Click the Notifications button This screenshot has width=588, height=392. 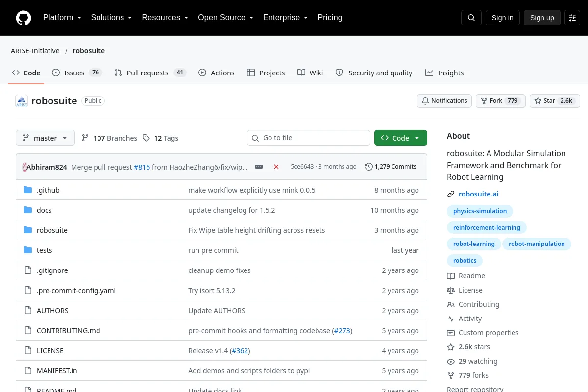coord(444,101)
